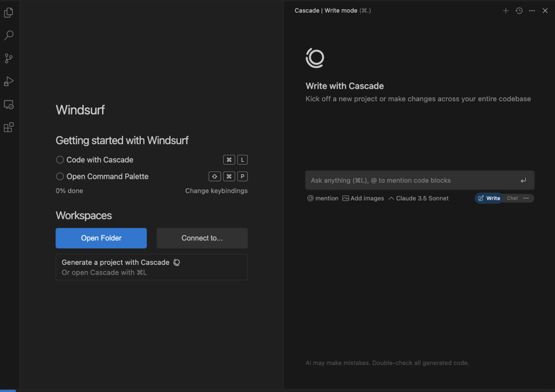Start a new Cascade conversation with plus icon
Screen dimensions: 555x392
[506, 11]
